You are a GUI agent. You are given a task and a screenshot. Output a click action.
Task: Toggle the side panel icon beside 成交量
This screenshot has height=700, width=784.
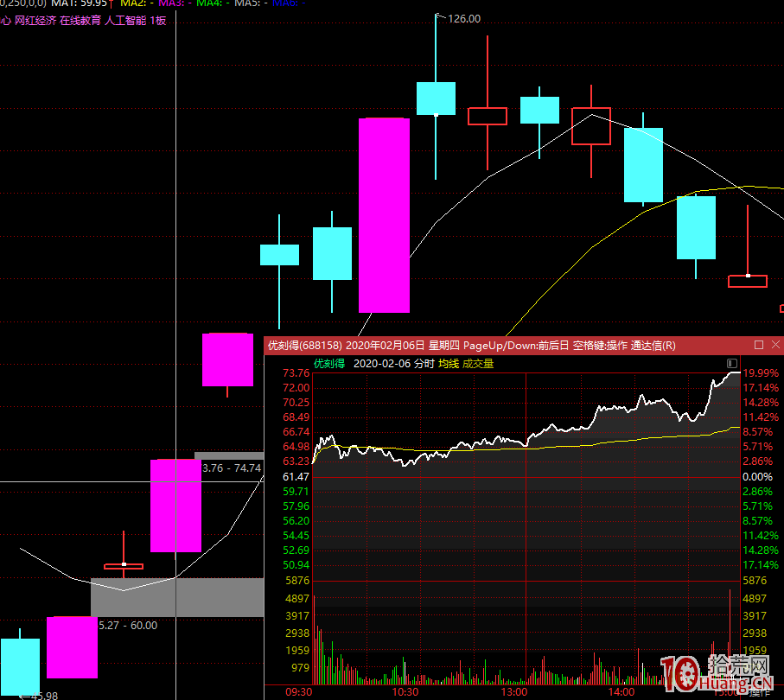coord(732,364)
